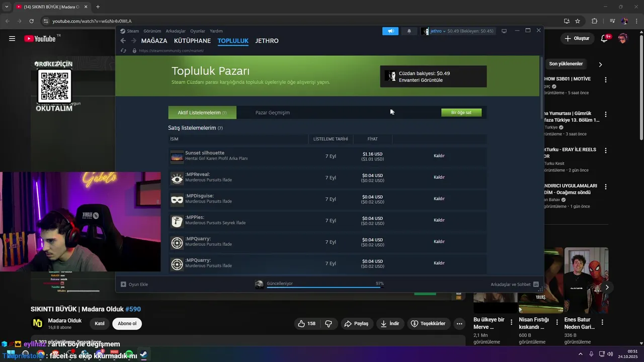Open the Steam Big Picture monitor icon

504,31
